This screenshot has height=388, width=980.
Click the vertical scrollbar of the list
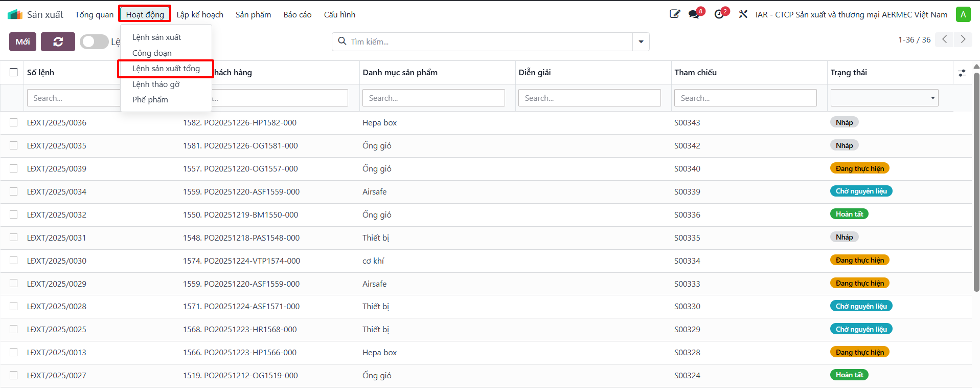coord(976,182)
